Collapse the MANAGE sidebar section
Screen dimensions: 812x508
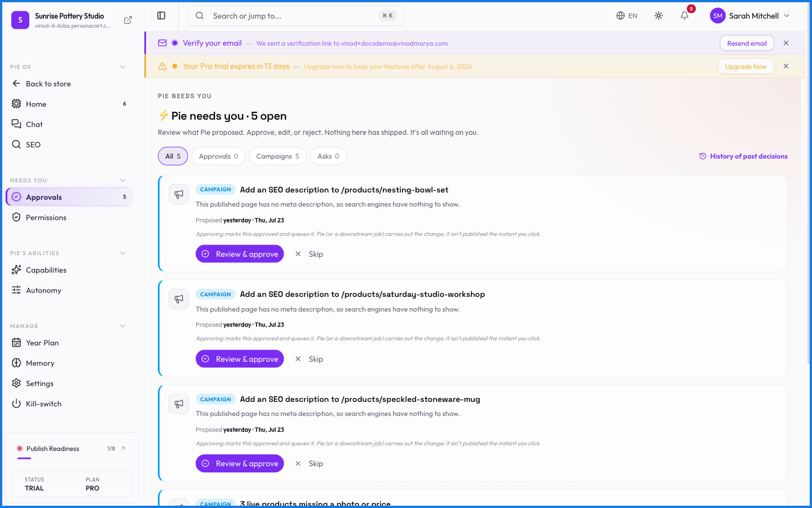[123, 326]
